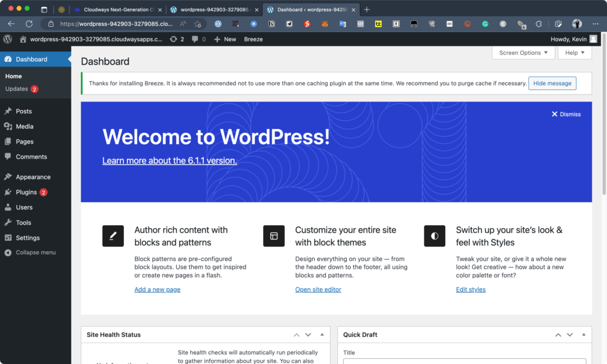Expand the Help dropdown

[x=574, y=53]
